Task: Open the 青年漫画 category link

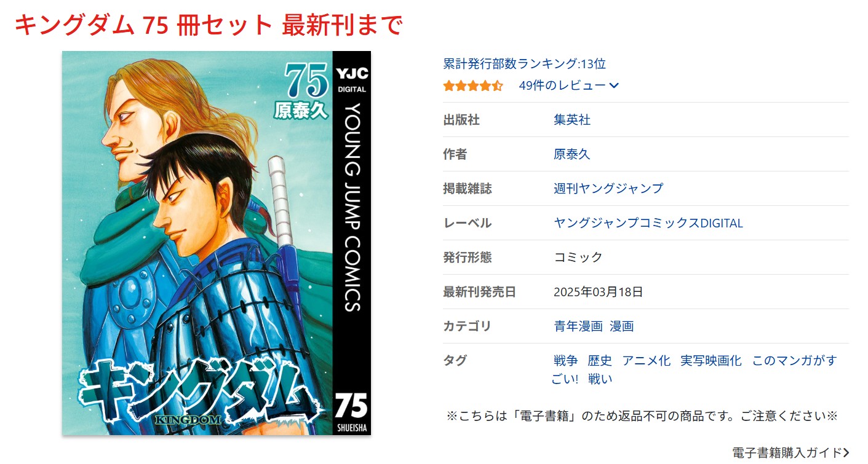Action: [578, 326]
